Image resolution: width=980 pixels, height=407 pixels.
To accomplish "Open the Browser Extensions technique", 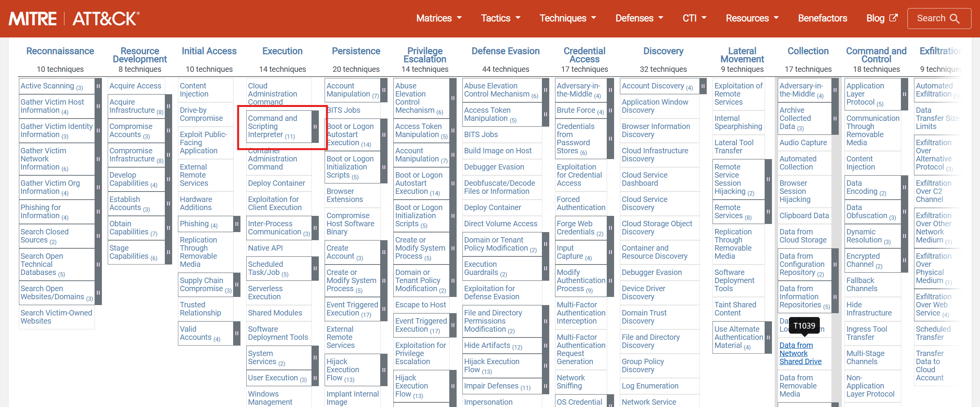I will [345, 195].
